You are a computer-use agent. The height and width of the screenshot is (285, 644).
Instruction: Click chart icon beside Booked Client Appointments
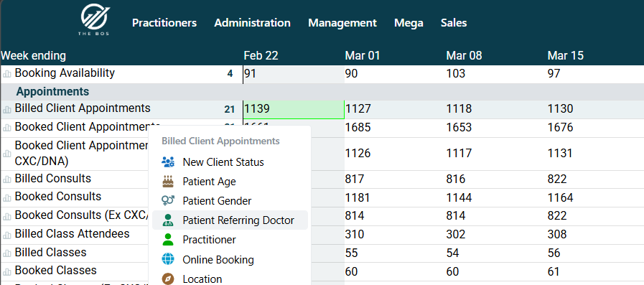(x=7, y=128)
